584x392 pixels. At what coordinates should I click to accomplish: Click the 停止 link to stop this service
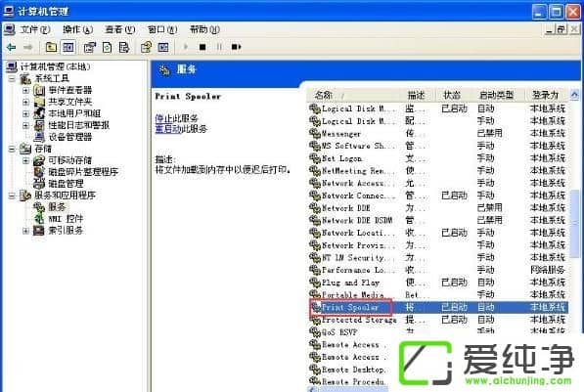click(163, 118)
